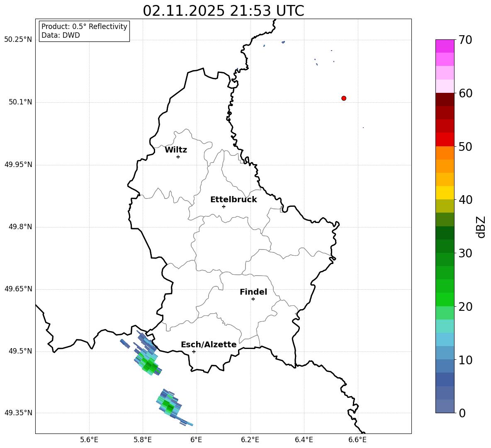Click the red radar site marker dot
Image resolution: width=491 pixels, height=448 pixels.
(344, 98)
